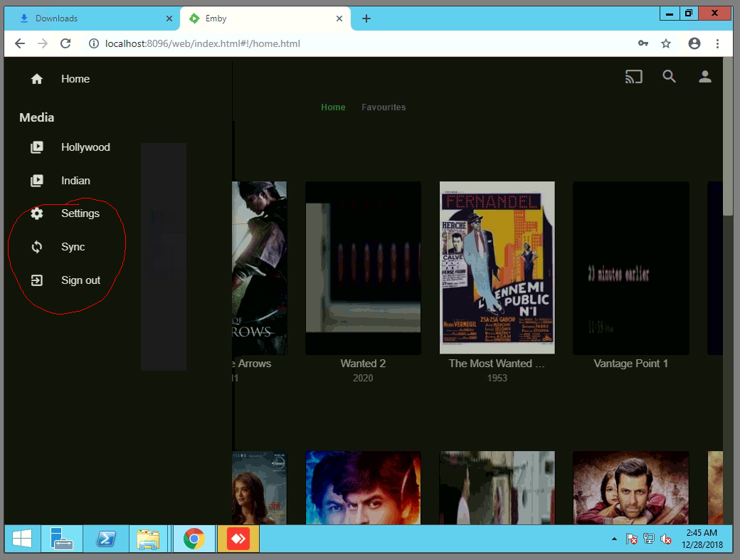
Task: Open the Chrome account avatar icon
Action: click(694, 43)
